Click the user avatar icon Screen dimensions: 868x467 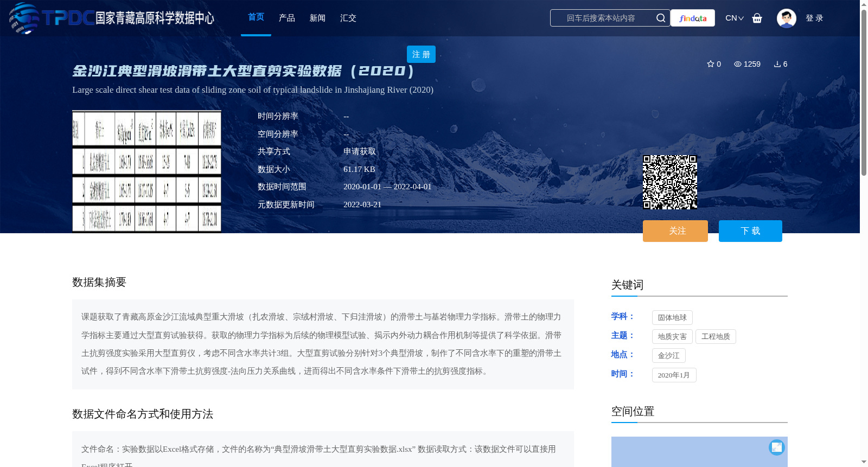[786, 18]
